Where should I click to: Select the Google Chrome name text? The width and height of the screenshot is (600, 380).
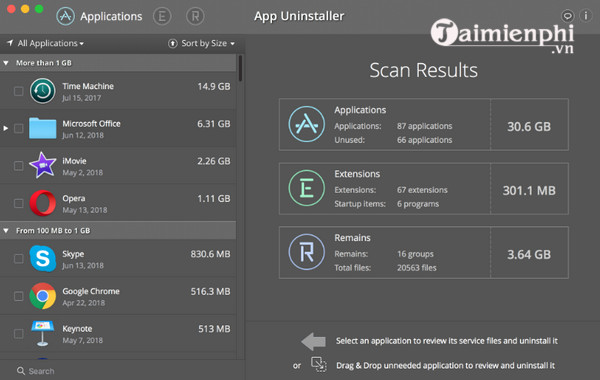(91, 291)
